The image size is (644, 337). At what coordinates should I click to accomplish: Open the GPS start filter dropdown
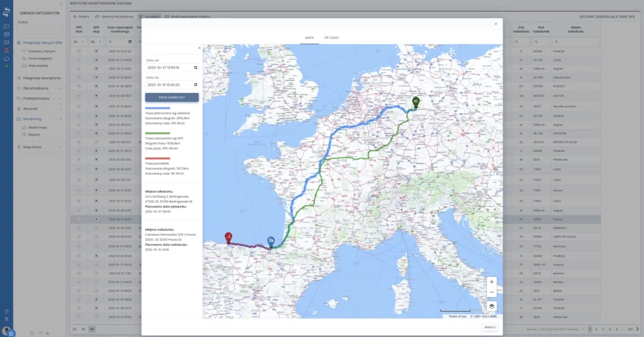pyautogui.click(x=79, y=42)
